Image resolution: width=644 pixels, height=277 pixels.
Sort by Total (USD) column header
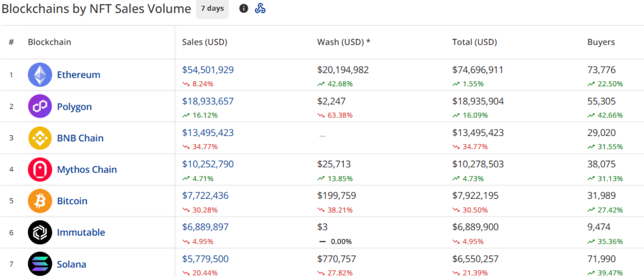point(474,42)
